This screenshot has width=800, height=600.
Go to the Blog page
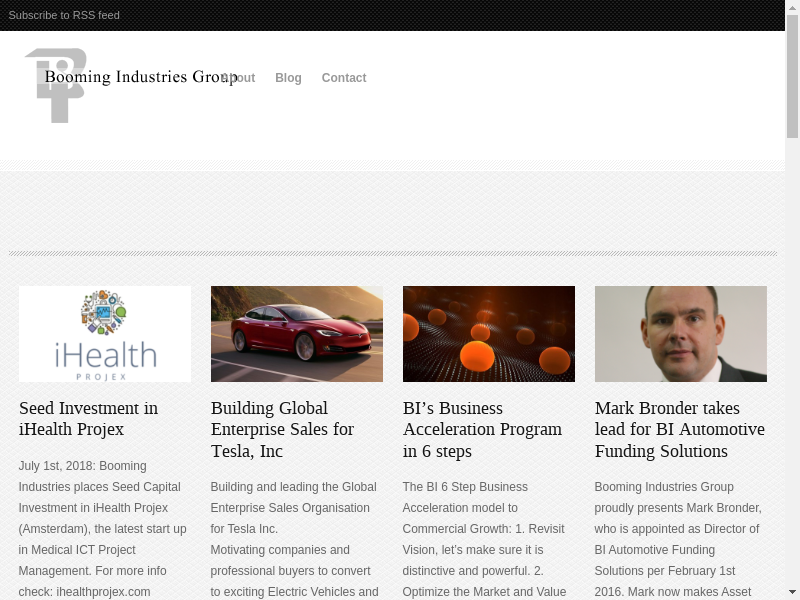point(288,78)
